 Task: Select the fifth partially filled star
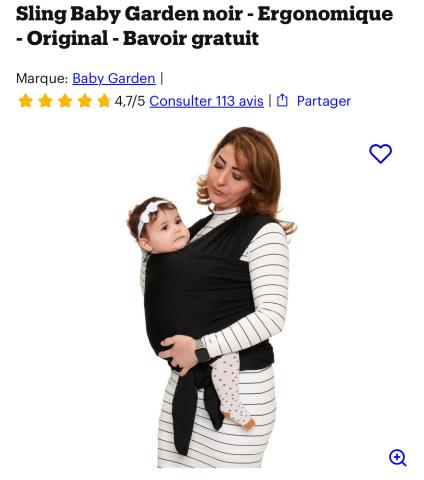click(104, 101)
